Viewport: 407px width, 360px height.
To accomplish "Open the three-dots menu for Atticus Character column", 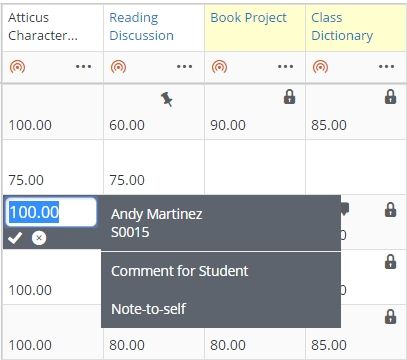I will [x=83, y=67].
